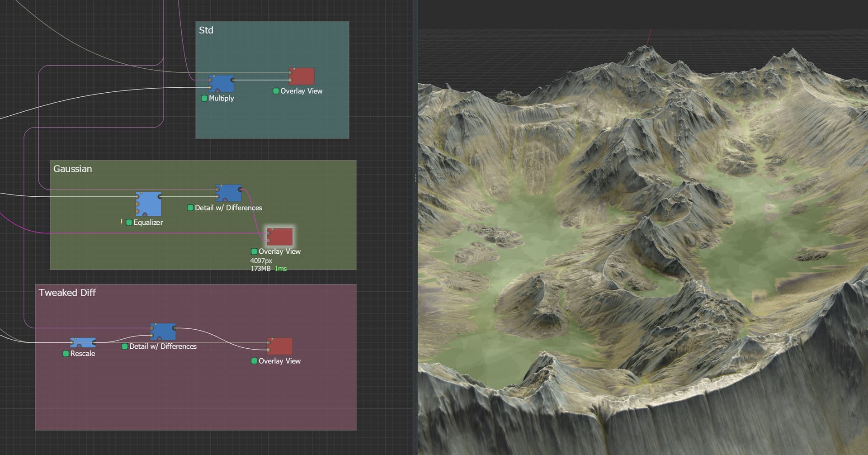
Task: Click the output port of the Equalizer node
Action: 160,197
